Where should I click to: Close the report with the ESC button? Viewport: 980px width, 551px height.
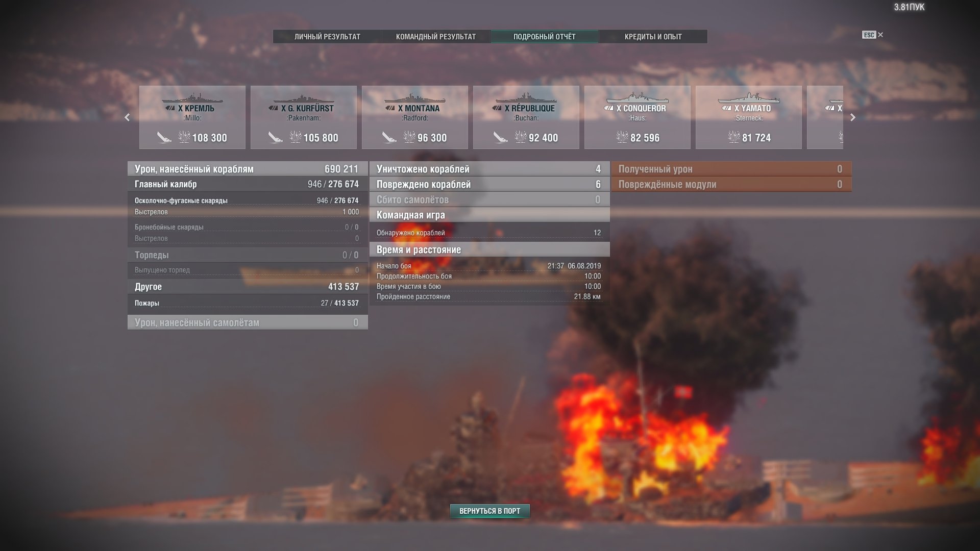(872, 35)
